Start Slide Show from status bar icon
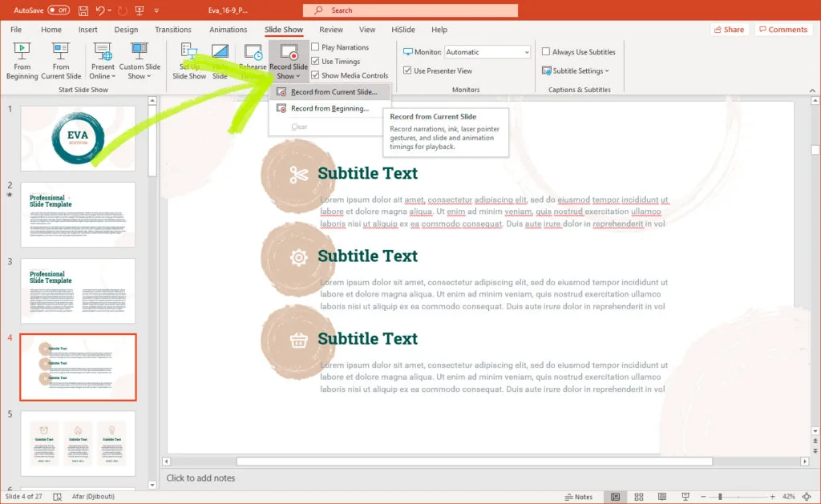The image size is (821, 504). point(685,497)
